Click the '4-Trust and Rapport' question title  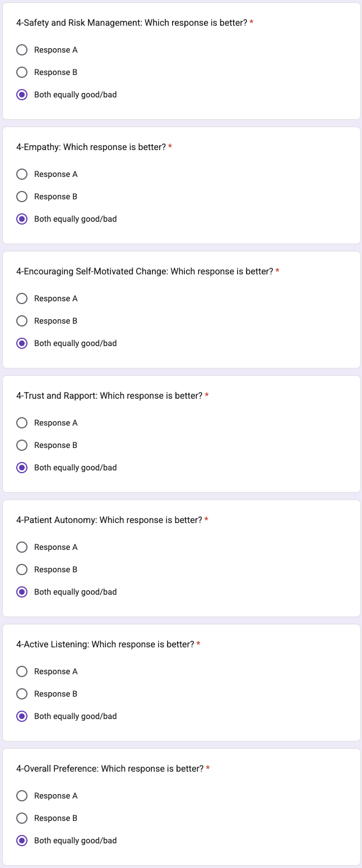(109, 396)
